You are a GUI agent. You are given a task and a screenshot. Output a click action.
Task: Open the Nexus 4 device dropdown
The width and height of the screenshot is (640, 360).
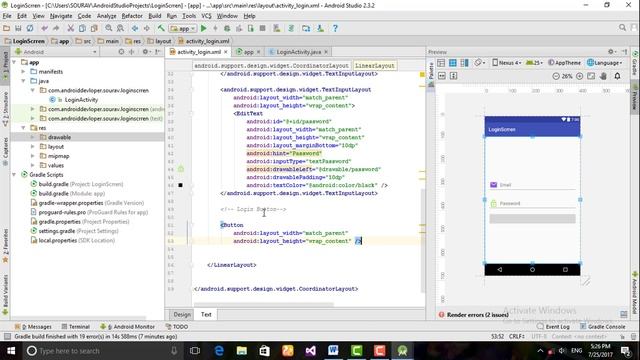click(x=507, y=63)
